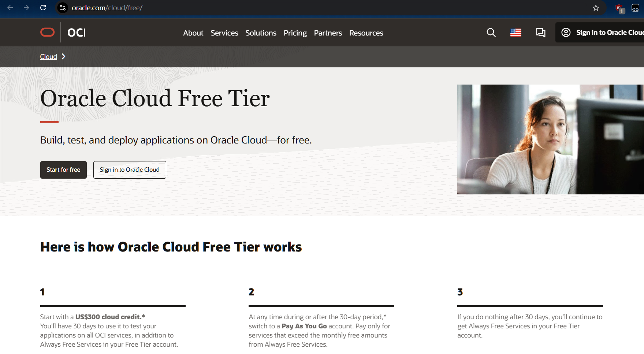The image size is (644, 354).
Task: Open the chat bubbles icon
Action: coord(540,33)
